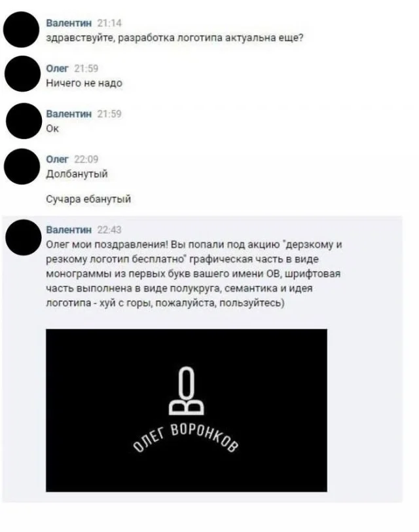419x532 pixels.
Task: Select the message 'здравствуйте, разработка логотипа актуальна еще?'
Action: [x=175, y=37]
